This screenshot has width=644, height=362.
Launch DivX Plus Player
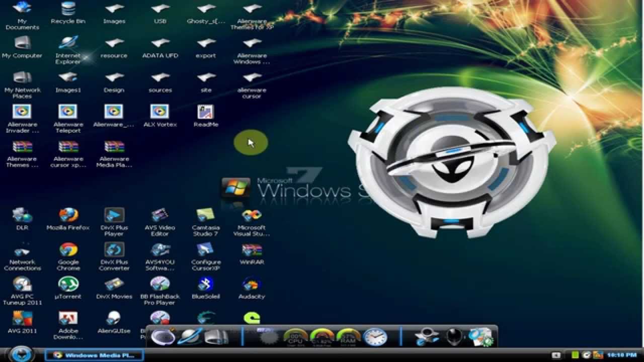pyautogui.click(x=114, y=222)
